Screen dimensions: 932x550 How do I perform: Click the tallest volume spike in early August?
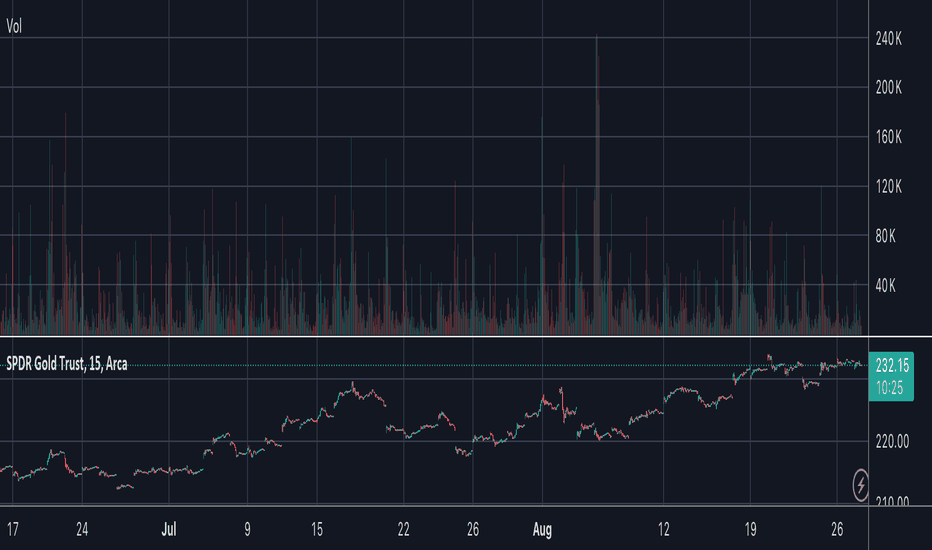tap(597, 184)
